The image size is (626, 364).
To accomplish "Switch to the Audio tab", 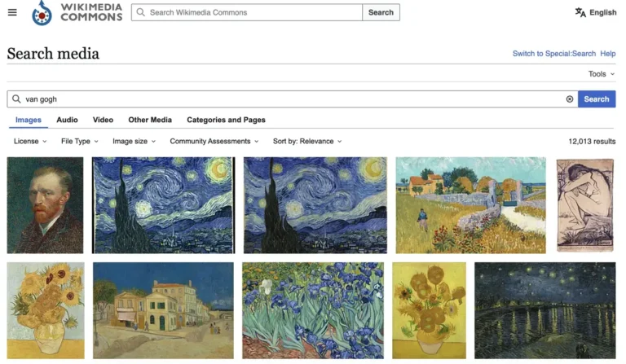I will point(67,120).
